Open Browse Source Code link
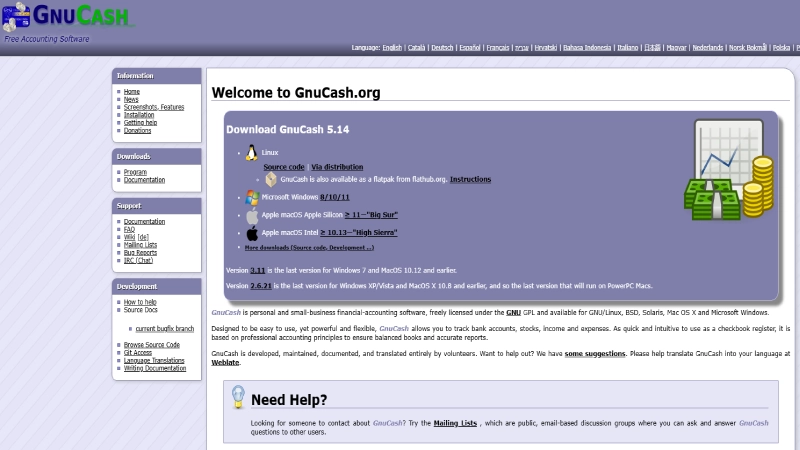This screenshot has height=450, width=800. (x=152, y=345)
